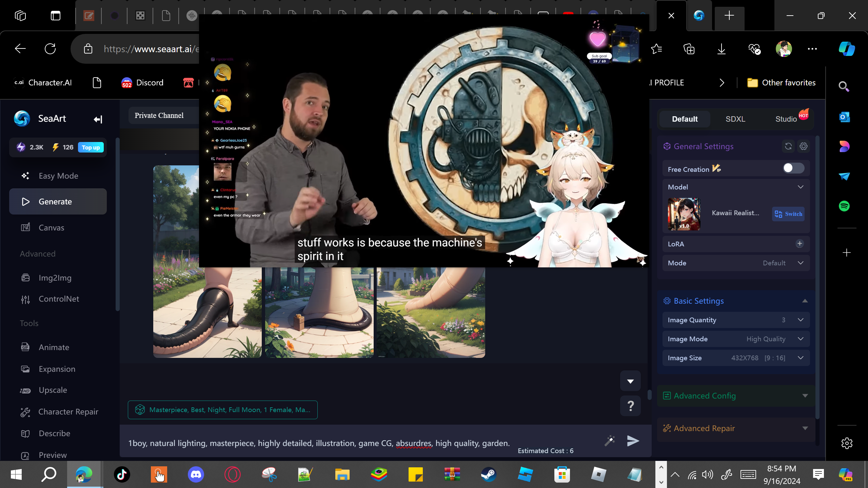The width and height of the screenshot is (868, 488).
Task: Open Image Size dropdown
Action: pyautogui.click(x=736, y=358)
